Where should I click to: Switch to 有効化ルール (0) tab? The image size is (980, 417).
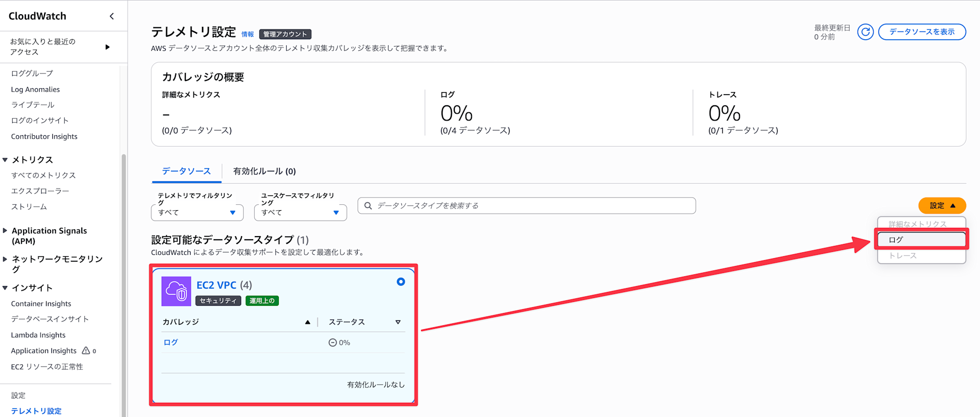pos(265,171)
